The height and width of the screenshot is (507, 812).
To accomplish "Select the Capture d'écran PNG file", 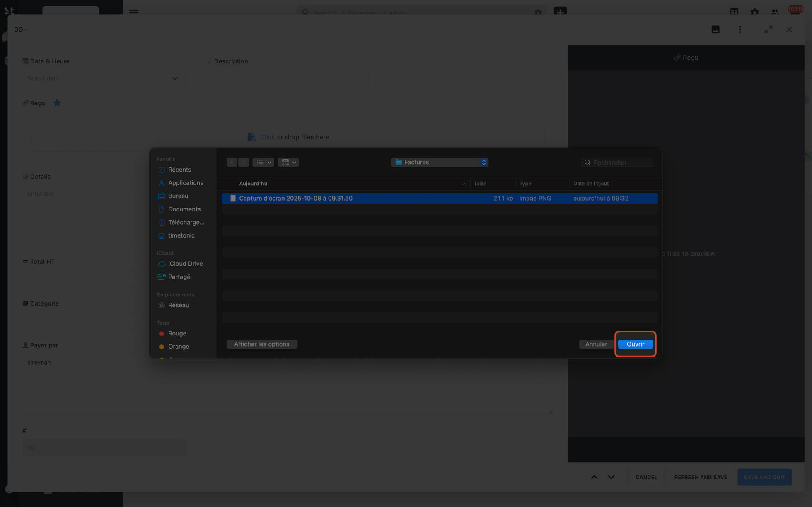I will tap(295, 198).
